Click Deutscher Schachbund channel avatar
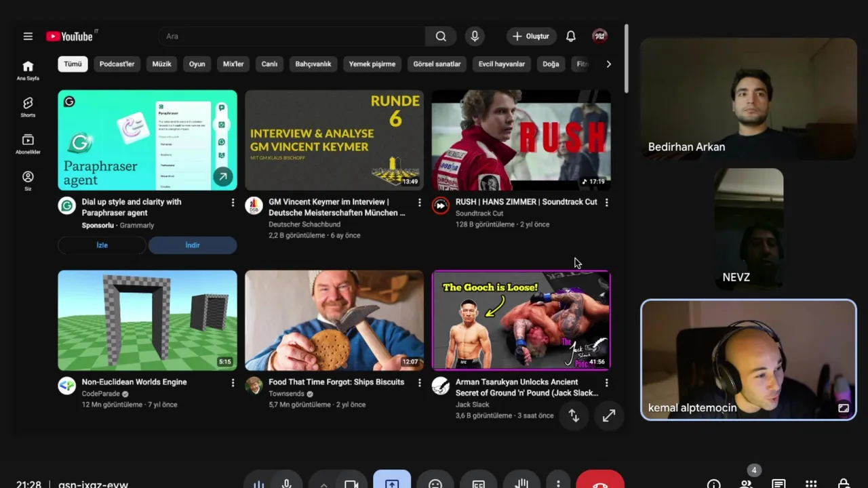The width and height of the screenshot is (868, 488). (254, 205)
